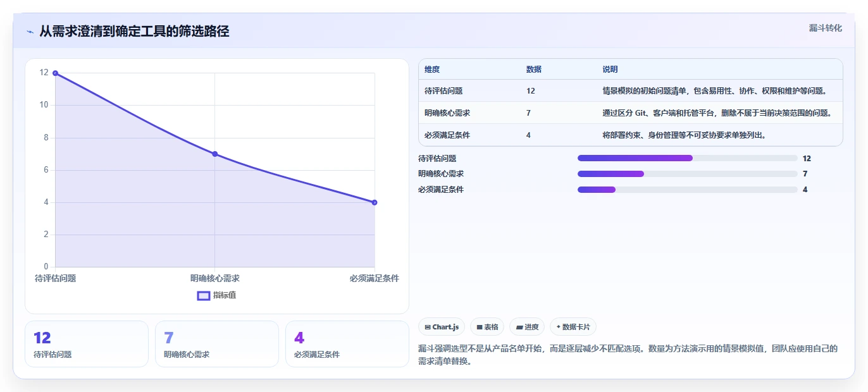This screenshot has width=868, height=392.
Task: Click the y-axis tick label 2
Action: [46, 234]
